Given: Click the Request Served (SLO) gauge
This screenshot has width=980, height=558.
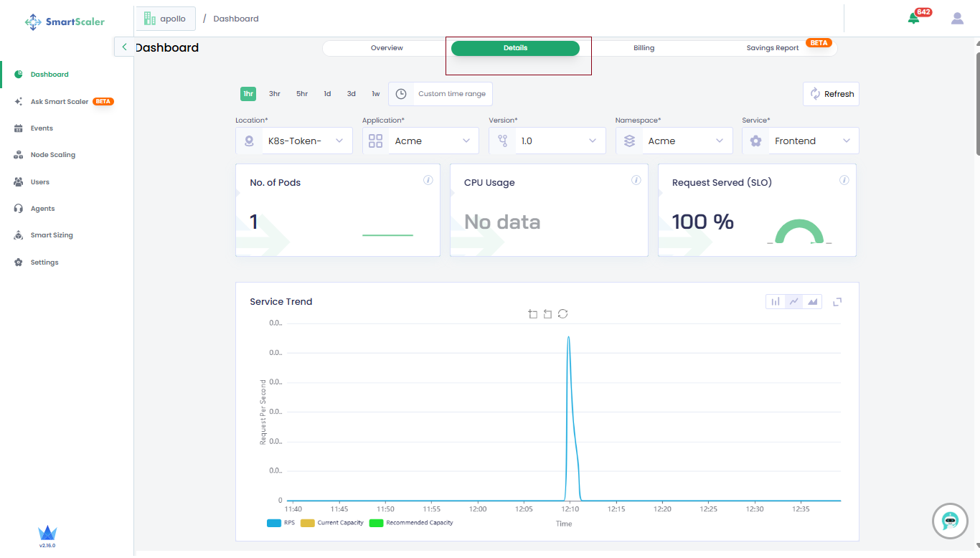Looking at the screenshot, I should click(799, 232).
